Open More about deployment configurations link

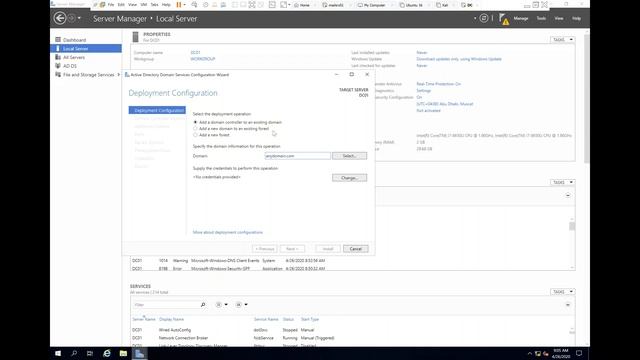(228, 232)
